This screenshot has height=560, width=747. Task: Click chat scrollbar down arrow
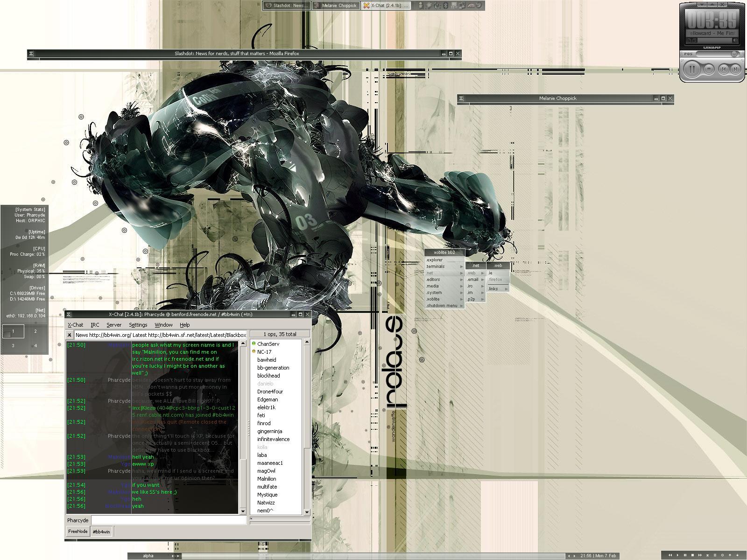243,511
